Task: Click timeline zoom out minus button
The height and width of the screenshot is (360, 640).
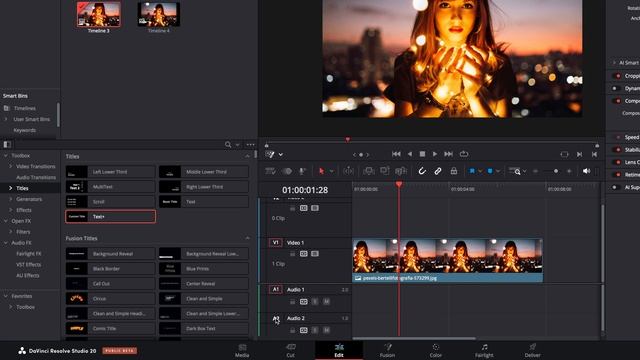Action: click(x=536, y=171)
